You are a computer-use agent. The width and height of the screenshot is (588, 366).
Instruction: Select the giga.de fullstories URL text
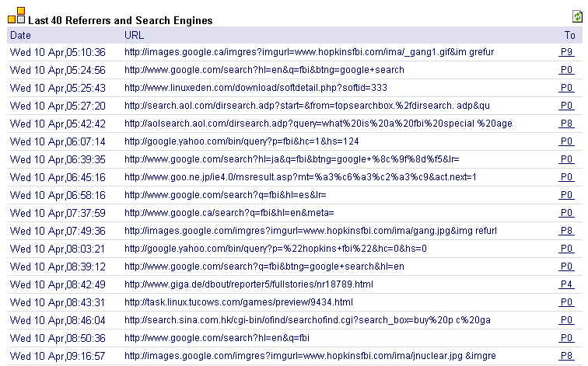[x=249, y=284]
